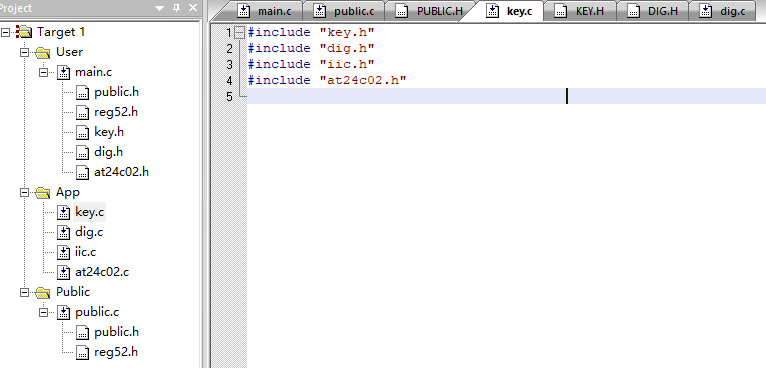Click the "dig.h" include text on line 2
The height and width of the screenshot is (368, 766).
[347, 48]
